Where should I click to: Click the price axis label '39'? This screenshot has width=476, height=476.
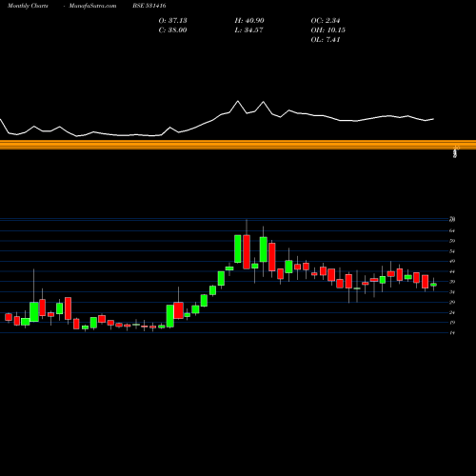point(452,282)
